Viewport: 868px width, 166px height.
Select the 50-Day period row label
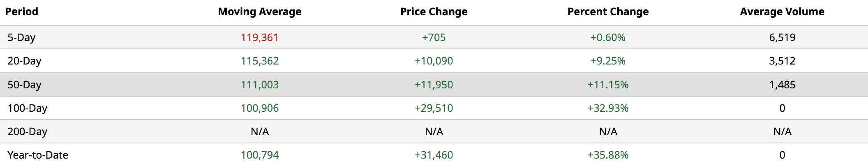[24, 85]
